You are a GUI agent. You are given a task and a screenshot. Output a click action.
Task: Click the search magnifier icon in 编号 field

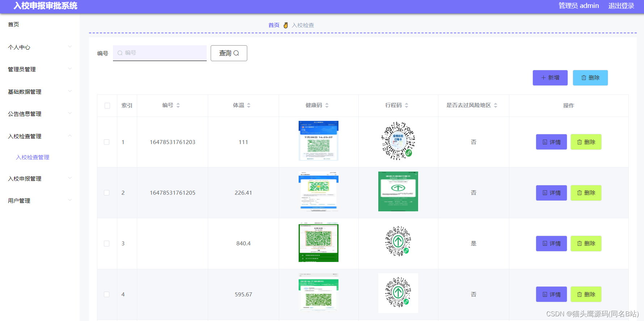pos(120,53)
